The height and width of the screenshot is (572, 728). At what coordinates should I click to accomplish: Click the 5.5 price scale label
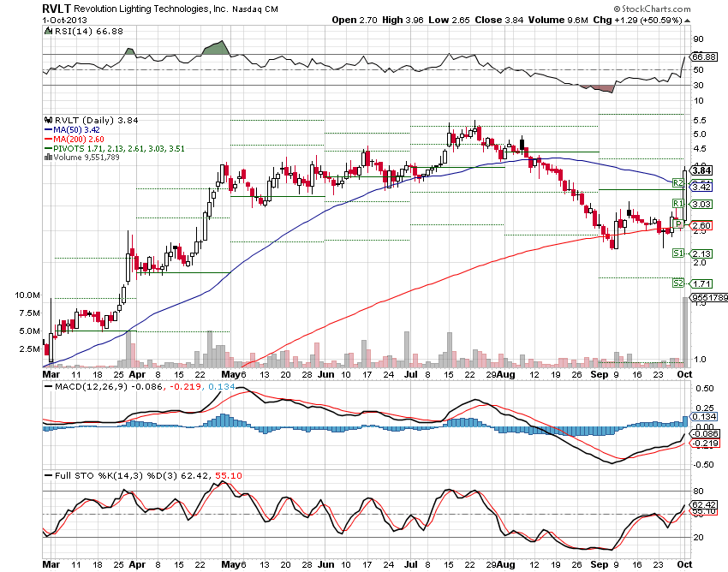699,120
